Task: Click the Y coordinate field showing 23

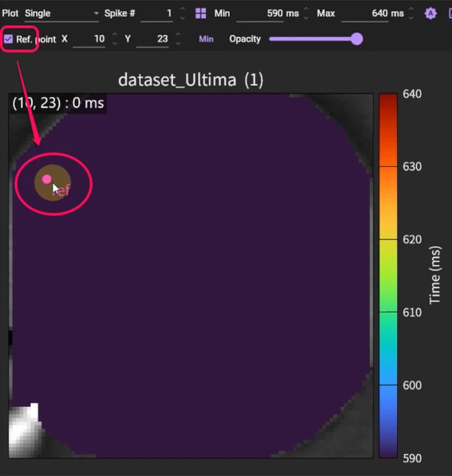Action: pos(152,39)
